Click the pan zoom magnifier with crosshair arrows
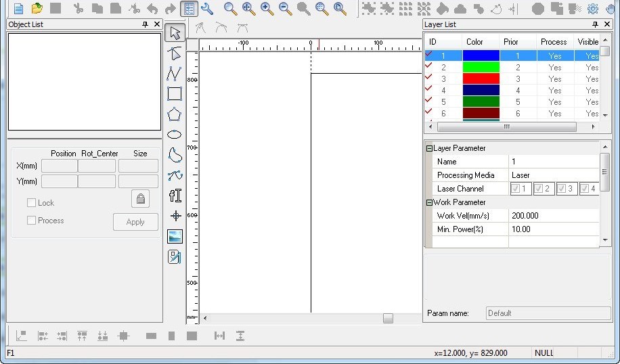The image size is (620, 364). 248,8
